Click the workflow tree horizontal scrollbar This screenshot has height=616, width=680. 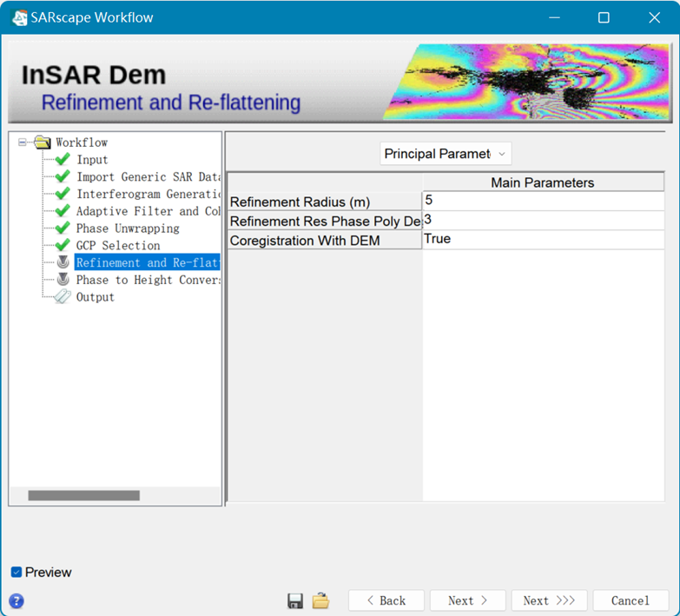[83, 495]
